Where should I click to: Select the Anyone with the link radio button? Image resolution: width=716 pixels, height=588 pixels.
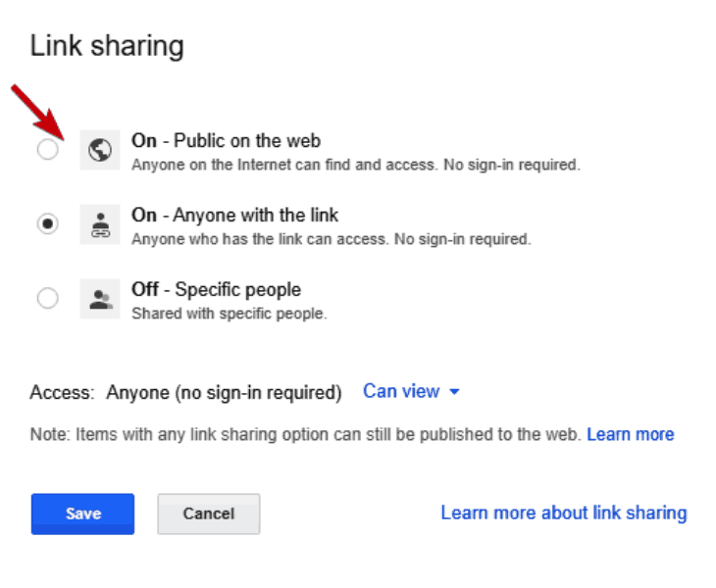click(47, 224)
